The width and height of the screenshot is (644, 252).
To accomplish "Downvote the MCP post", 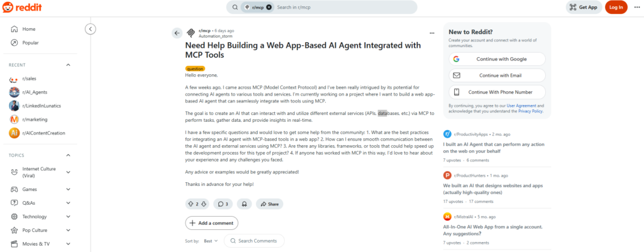I will 203,204.
